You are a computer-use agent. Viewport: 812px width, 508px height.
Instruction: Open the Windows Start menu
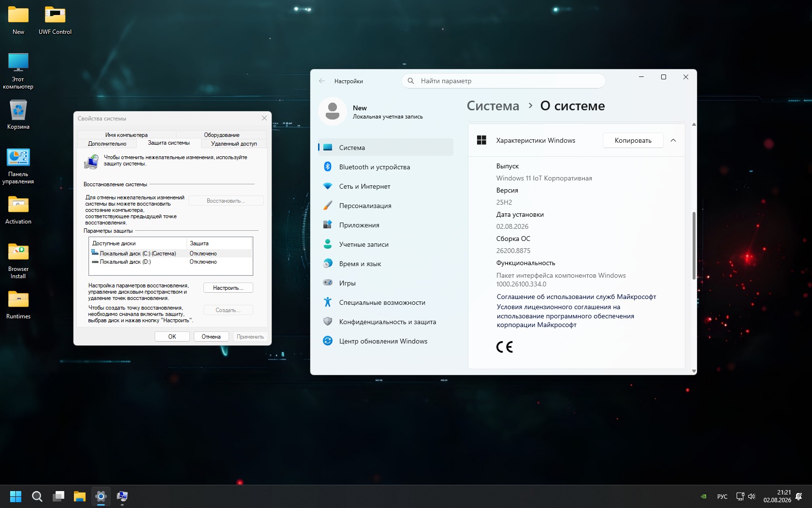(x=15, y=496)
